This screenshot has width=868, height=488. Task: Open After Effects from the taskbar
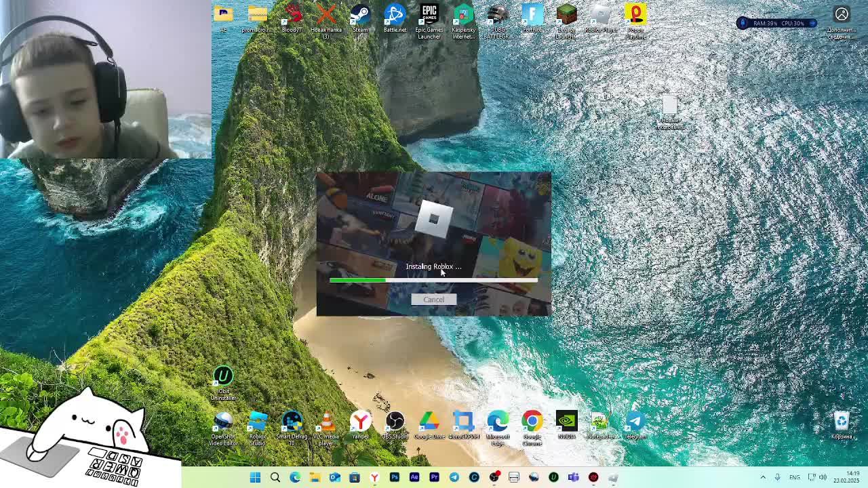(x=414, y=478)
